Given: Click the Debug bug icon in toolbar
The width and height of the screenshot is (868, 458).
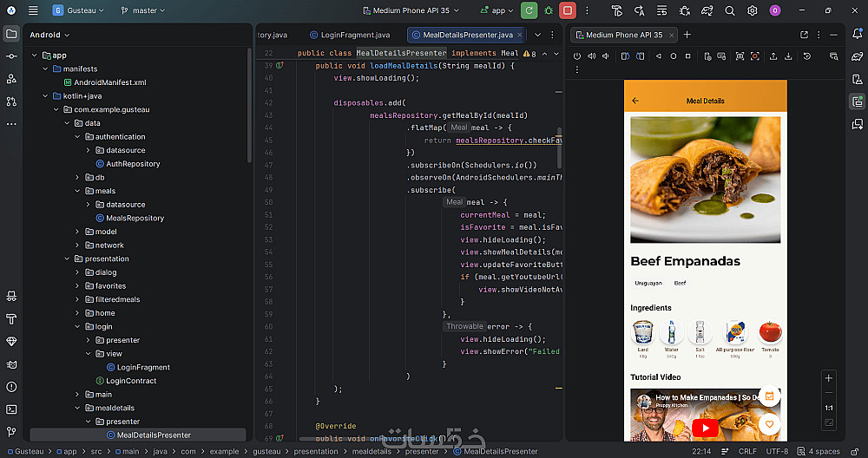Looking at the screenshot, I should pos(549,10).
